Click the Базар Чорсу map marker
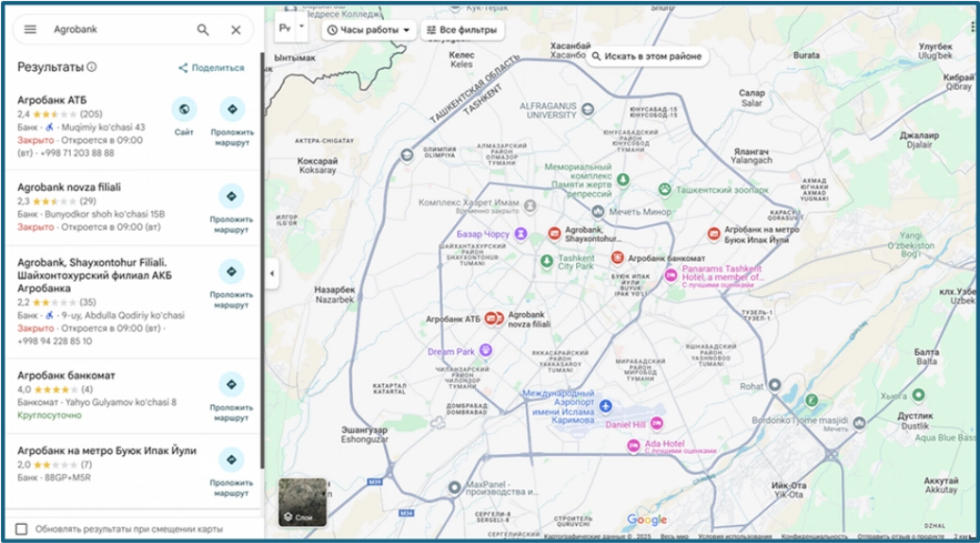 coord(520,234)
